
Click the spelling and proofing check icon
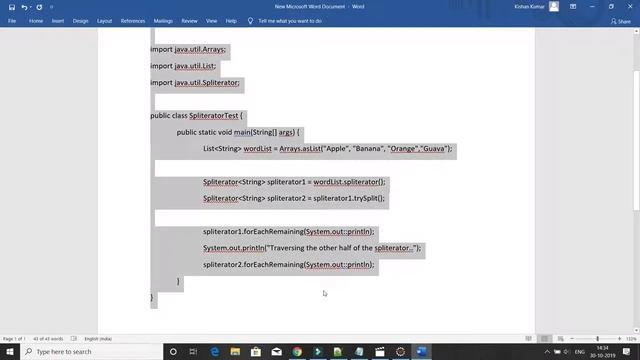point(73,339)
